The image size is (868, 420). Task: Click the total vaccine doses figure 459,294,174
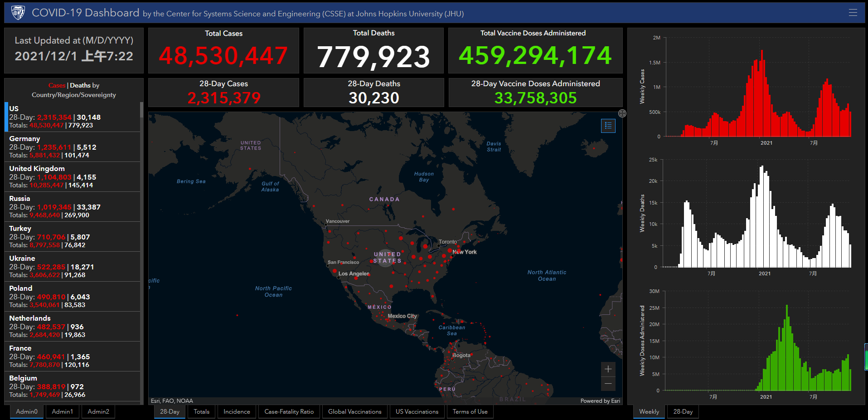535,55
